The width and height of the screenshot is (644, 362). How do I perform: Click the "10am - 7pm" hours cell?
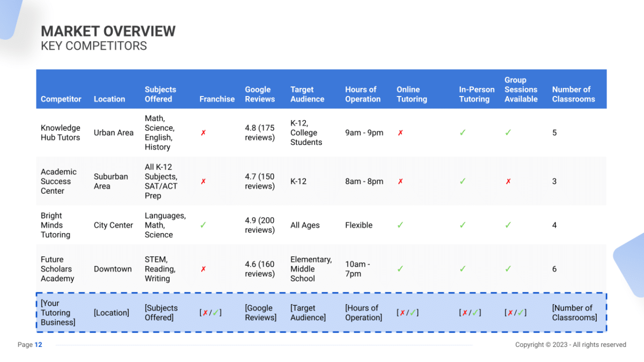point(356,269)
